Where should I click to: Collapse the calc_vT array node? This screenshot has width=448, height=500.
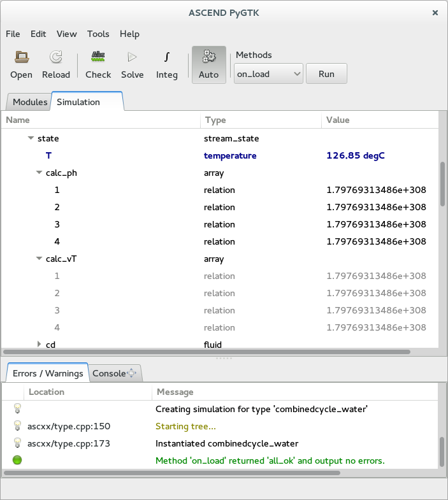pyautogui.click(x=39, y=259)
